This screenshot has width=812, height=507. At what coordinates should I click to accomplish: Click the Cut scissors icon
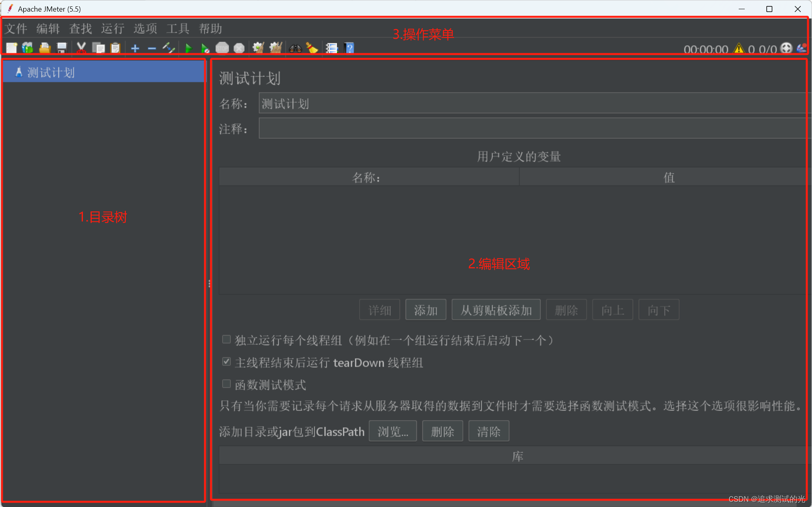click(81, 48)
